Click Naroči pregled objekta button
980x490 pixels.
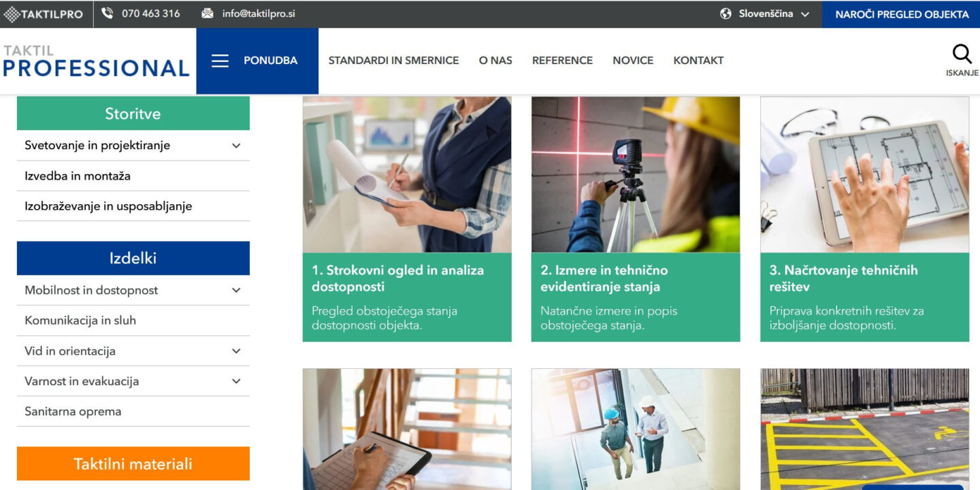click(x=901, y=14)
